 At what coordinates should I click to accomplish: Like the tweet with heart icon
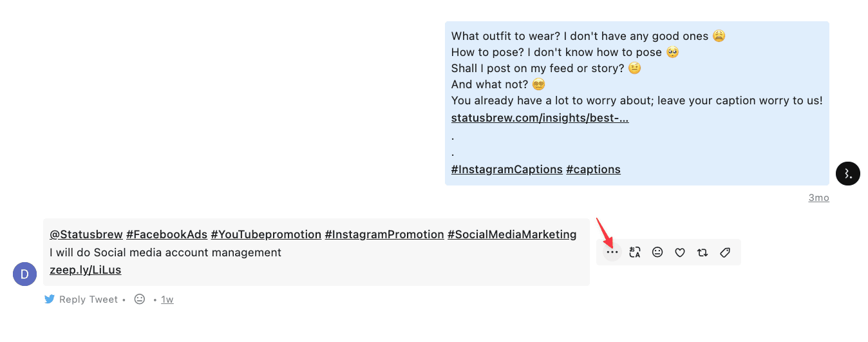tap(680, 252)
